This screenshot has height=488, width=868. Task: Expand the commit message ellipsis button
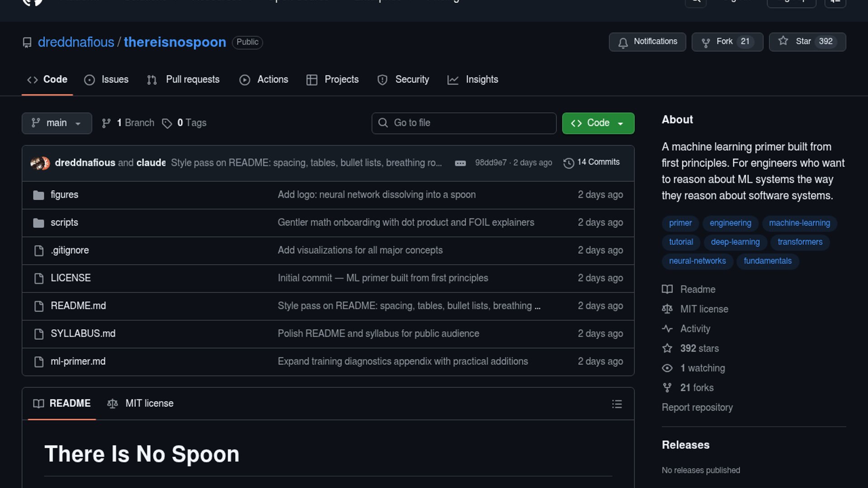(x=460, y=163)
